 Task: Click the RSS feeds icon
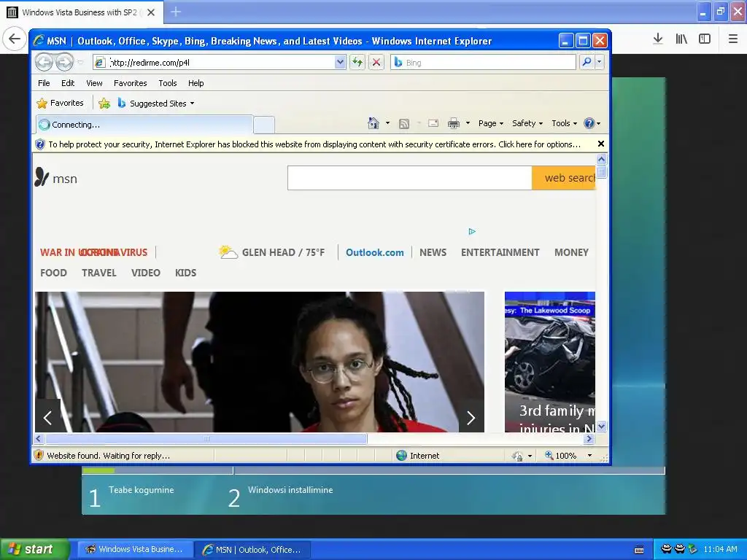coord(404,124)
